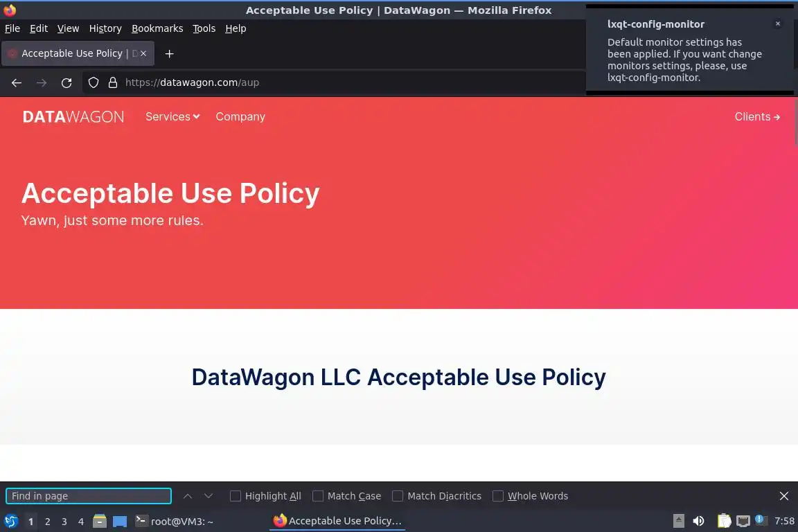Image resolution: width=798 pixels, height=532 pixels.
Task: Open a new tab with plus button
Action: coord(170,53)
